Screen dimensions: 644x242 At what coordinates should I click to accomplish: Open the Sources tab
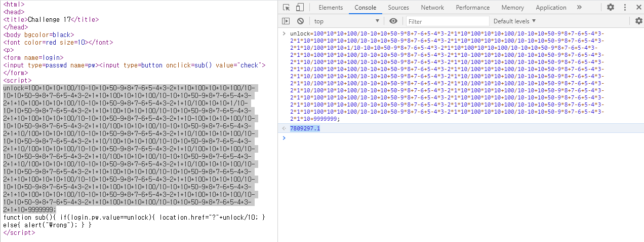click(x=398, y=7)
